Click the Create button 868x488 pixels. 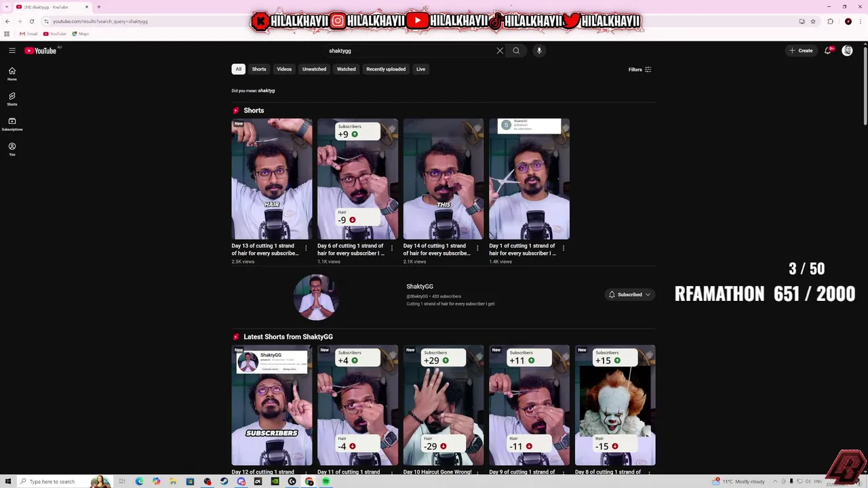[x=801, y=50]
